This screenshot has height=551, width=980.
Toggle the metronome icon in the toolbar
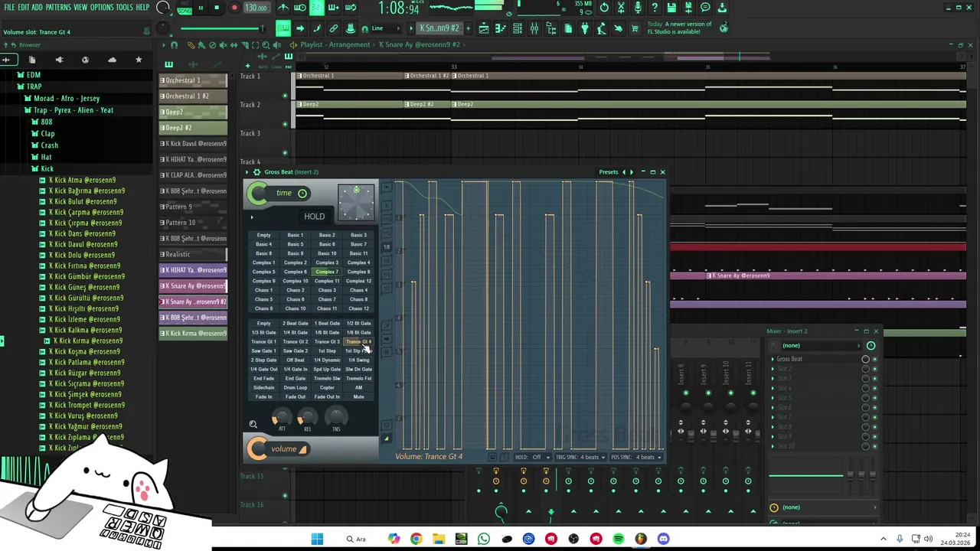pyautogui.click(x=283, y=8)
